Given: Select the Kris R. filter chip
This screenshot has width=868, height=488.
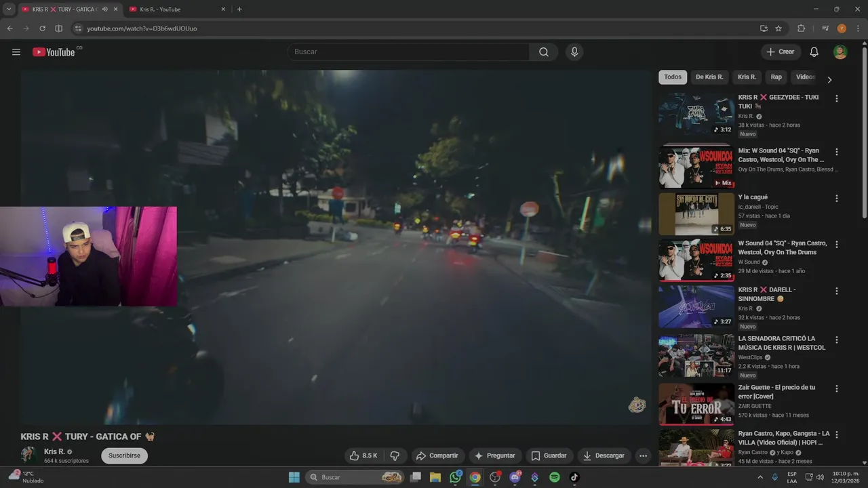Looking at the screenshot, I should 747,77.
